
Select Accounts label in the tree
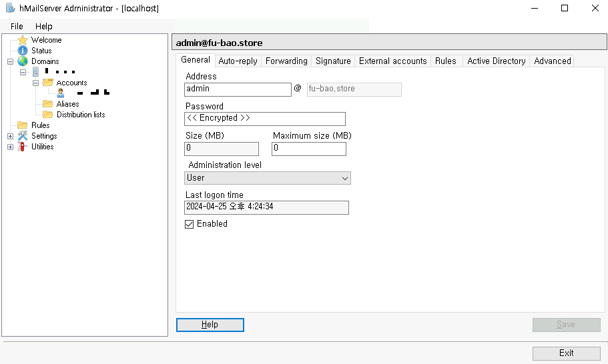(x=71, y=83)
